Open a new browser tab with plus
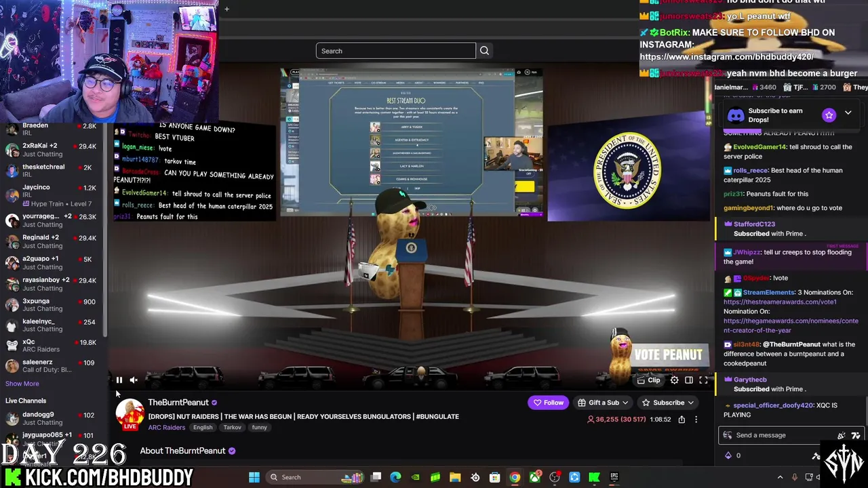 click(x=226, y=9)
